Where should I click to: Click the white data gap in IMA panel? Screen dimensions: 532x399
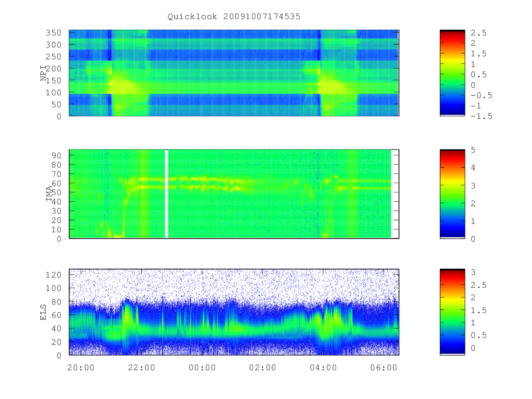pyautogui.click(x=167, y=194)
